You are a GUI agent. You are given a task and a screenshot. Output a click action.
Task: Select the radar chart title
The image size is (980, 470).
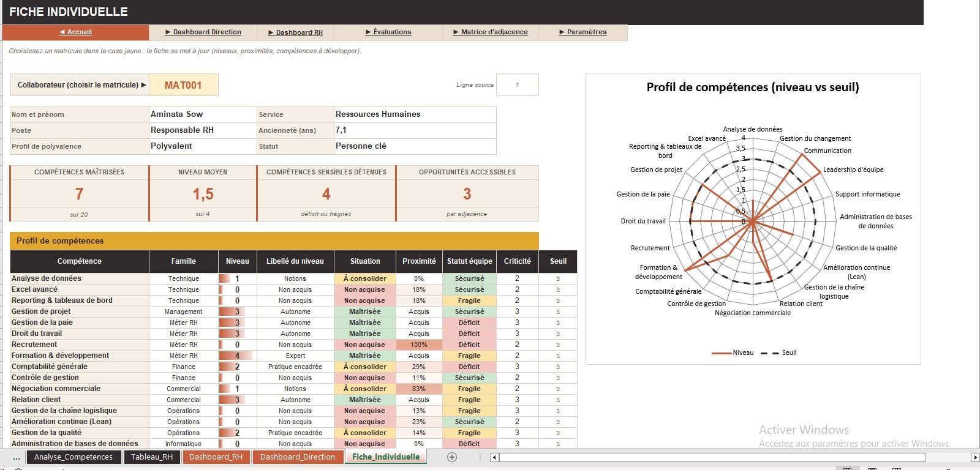753,88
